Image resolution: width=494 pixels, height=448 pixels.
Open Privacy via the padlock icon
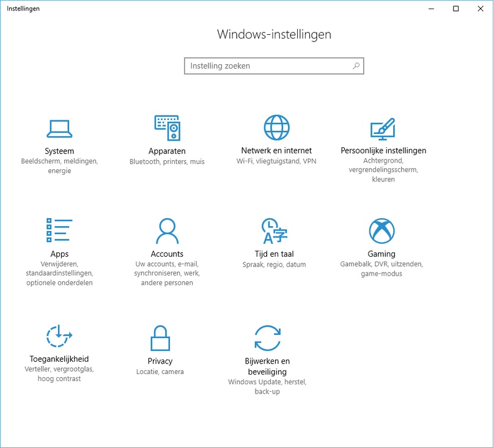(x=160, y=337)
